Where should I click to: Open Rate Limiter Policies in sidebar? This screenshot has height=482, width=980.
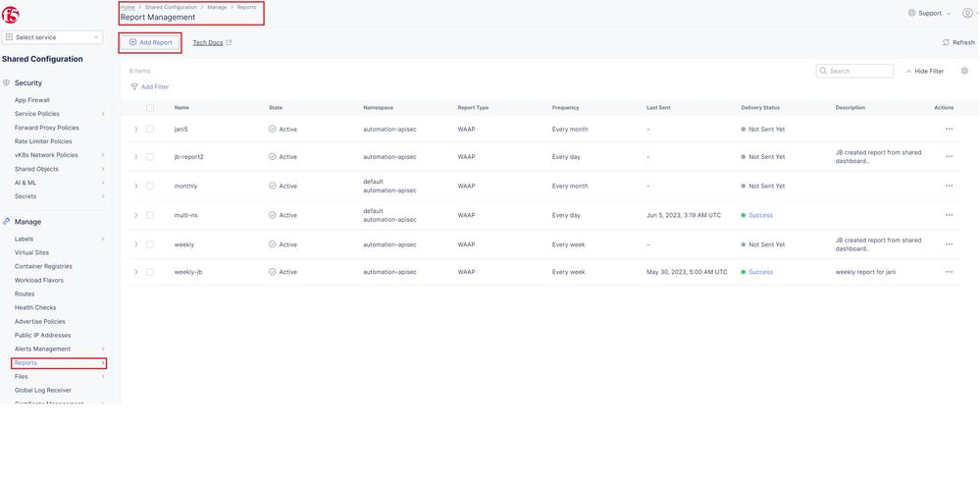(43, 141)
